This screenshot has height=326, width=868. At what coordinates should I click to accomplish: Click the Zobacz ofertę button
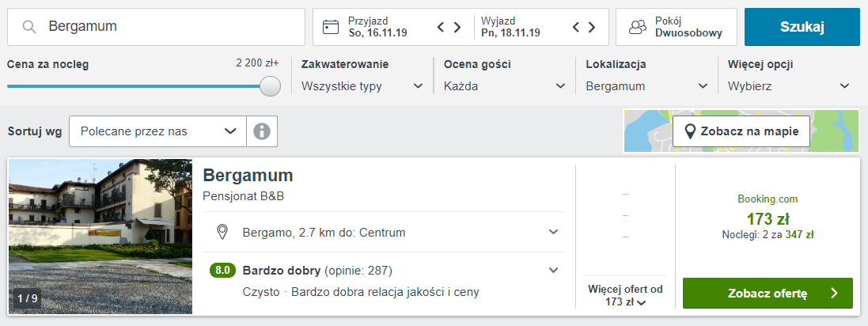[768, 294]
